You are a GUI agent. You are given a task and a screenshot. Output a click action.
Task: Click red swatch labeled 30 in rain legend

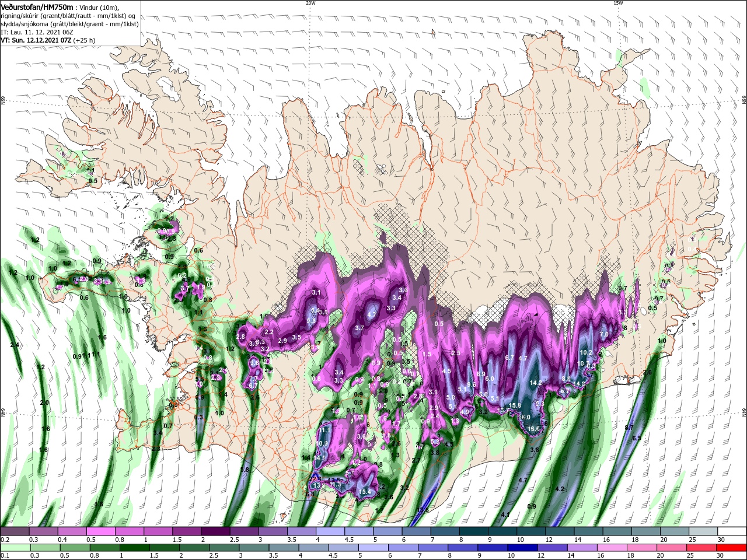click(732, 548)
